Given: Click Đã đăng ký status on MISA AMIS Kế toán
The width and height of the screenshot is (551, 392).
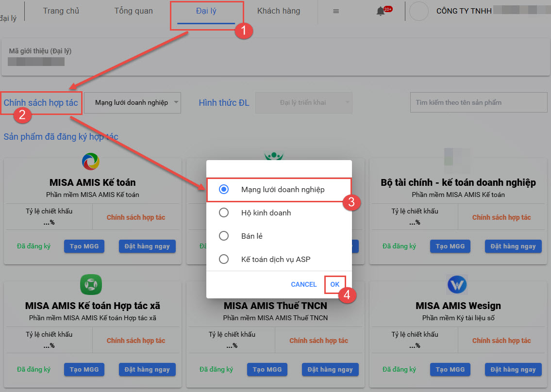Looking at the screenshot, I should point(33,246).
